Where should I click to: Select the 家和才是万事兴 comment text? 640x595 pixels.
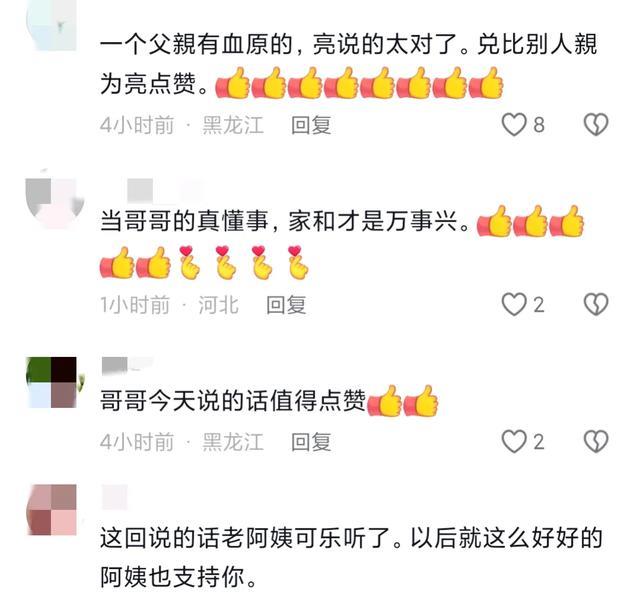342,242
